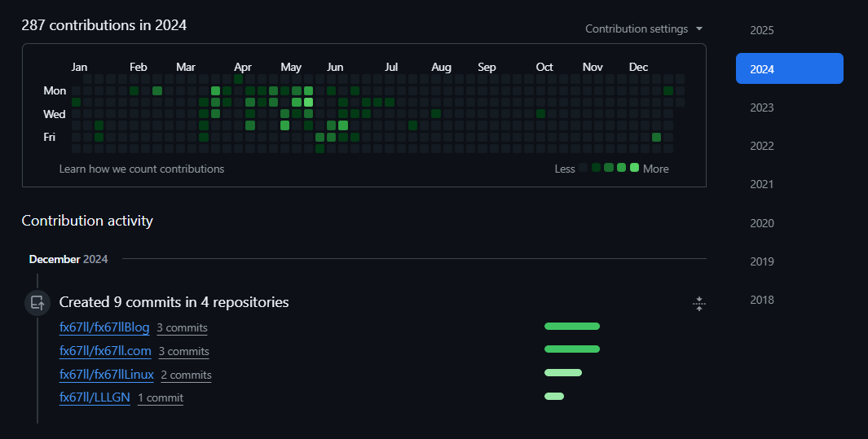
Task: Click the 287 contributions in 2024 heading
Action: pos(104,25)
